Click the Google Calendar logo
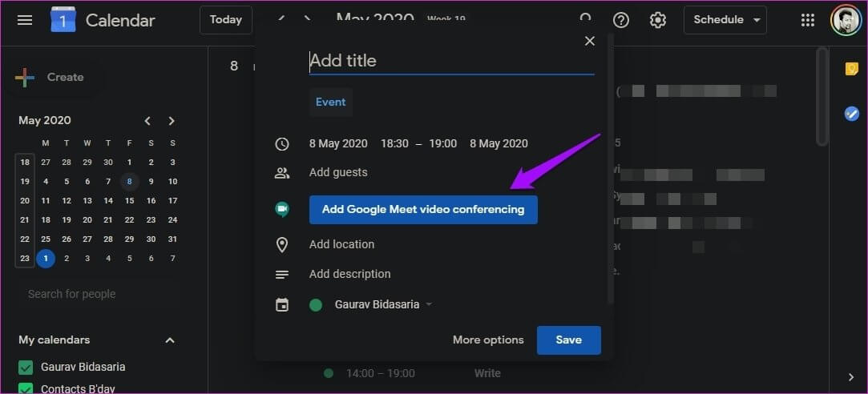The image size is (868, 394). click(63, 20)
